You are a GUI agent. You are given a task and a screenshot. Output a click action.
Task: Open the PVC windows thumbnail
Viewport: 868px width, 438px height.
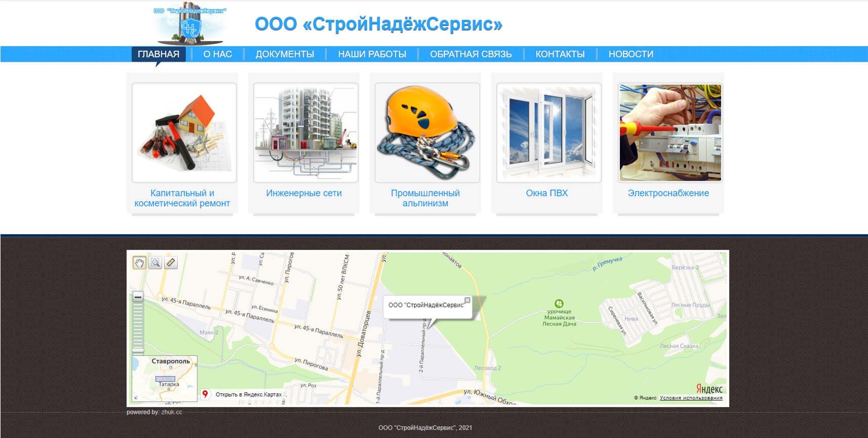549,133
